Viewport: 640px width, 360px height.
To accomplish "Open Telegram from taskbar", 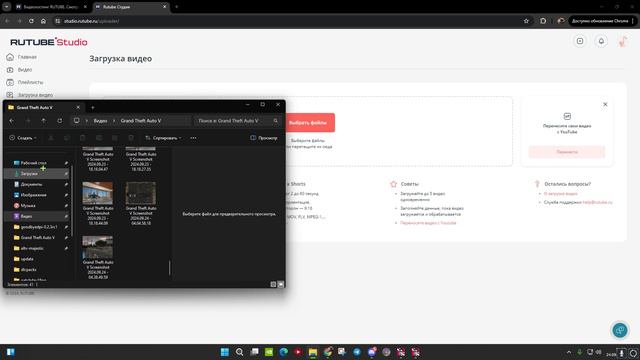I will (x=357, y=352).
